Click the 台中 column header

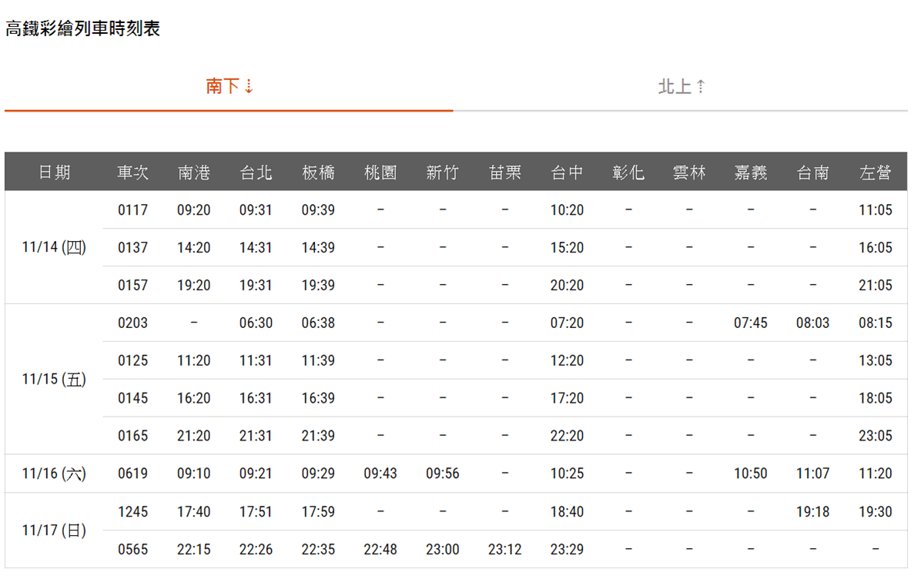pos(567,172)
